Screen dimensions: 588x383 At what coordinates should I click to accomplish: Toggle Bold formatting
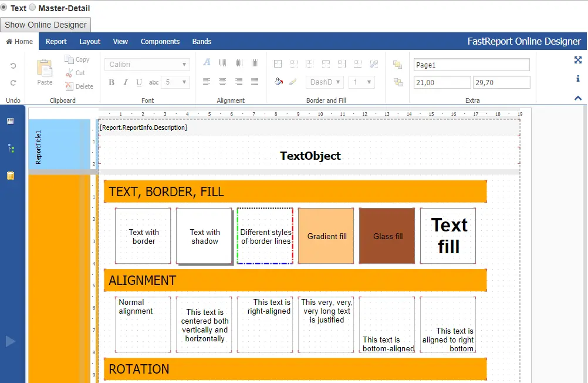(111, 82)
